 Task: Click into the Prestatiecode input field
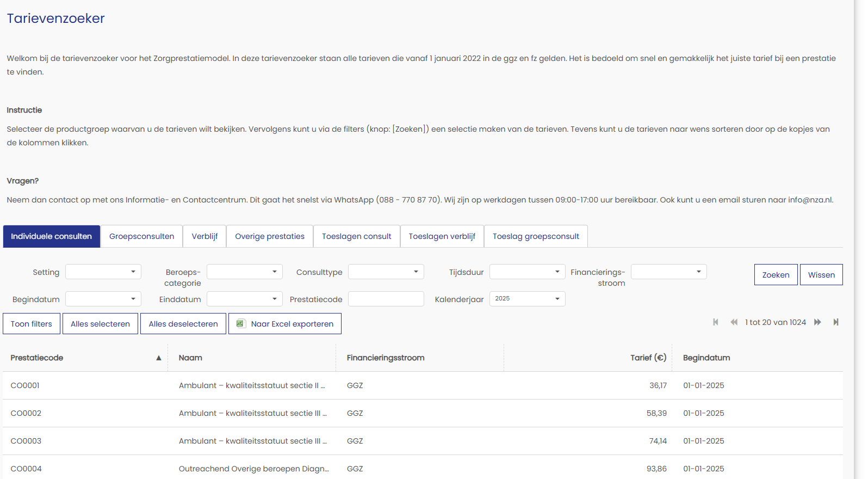[386, 299]
